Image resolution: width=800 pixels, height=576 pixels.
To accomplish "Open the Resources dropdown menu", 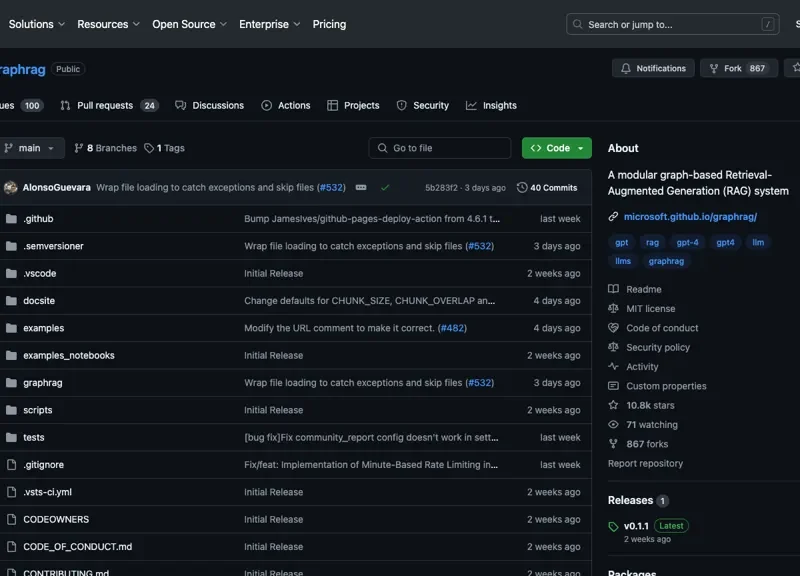I will point(108,24).
